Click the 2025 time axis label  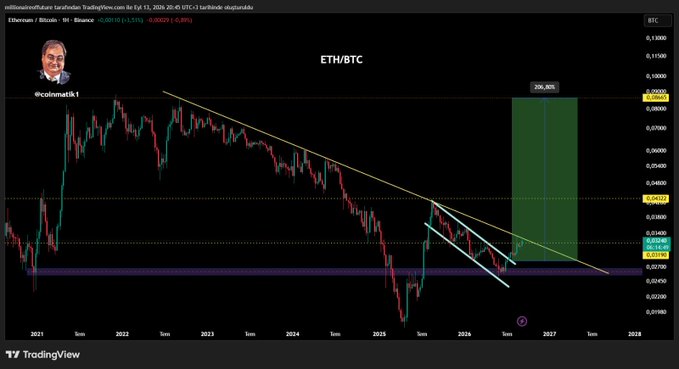[379, 334]
